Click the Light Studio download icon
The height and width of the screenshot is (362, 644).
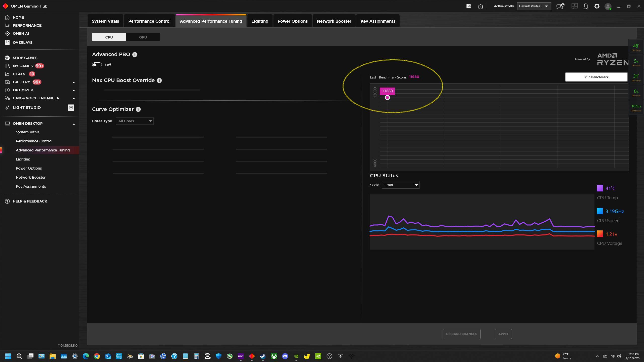[x=71, y=108]
